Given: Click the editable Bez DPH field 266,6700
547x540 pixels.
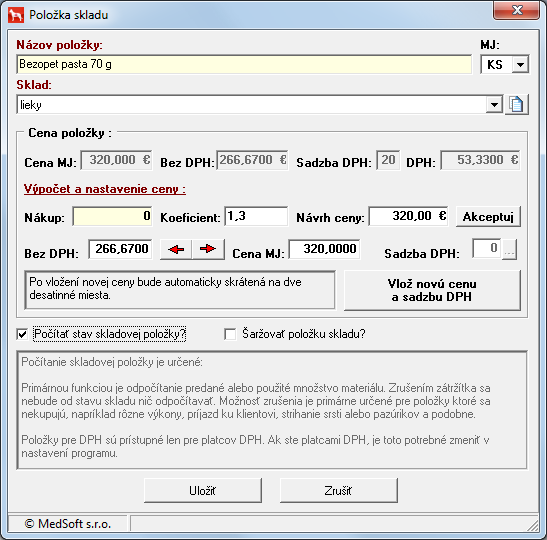Looking at the screenshot, I should 120,249.
